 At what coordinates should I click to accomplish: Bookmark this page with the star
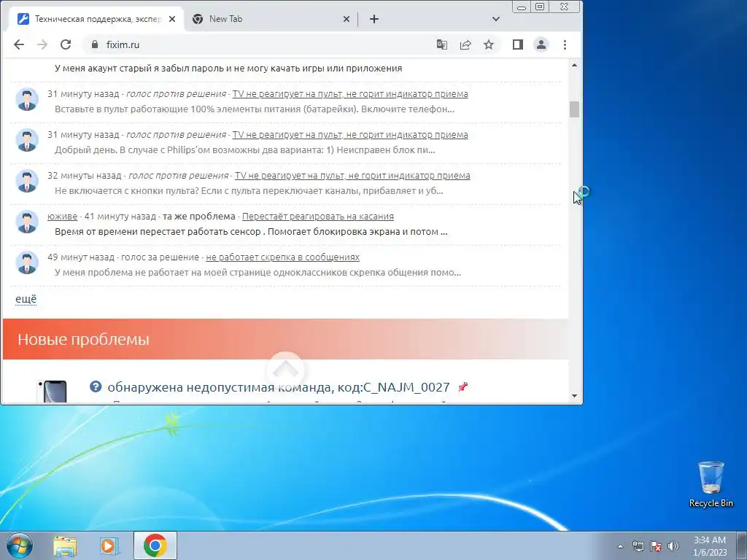489,44
